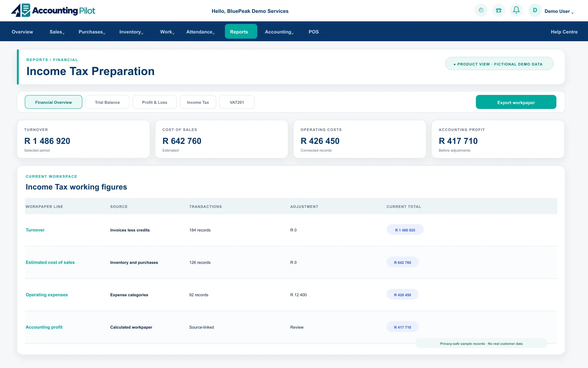This screenshot has height=368, width=588.
Task: Open the Estimated cost of sales link
Action: (x=50, y=262)
